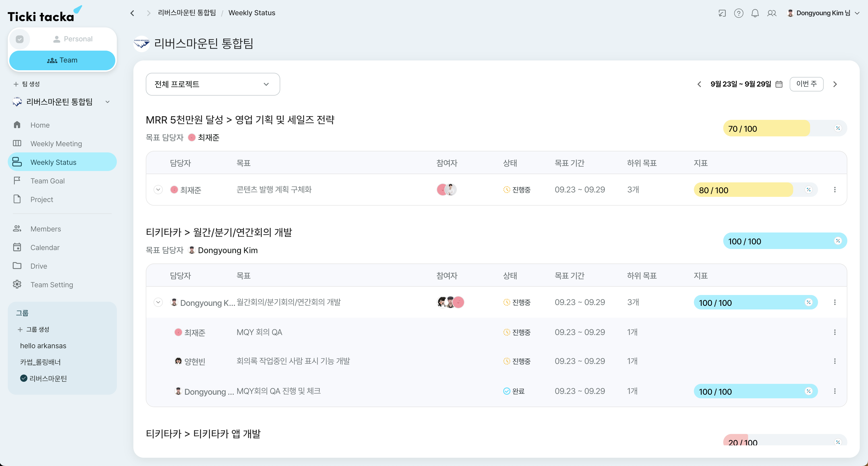Switch to Personal workspace mode
Image resolution: width=868 pixels, height=466 pixels.
(73, 39)
